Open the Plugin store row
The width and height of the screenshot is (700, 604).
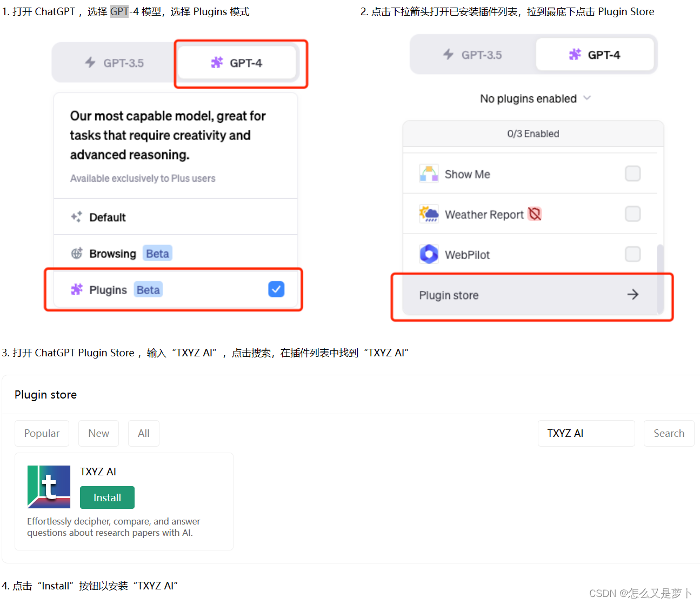[530, 295]
